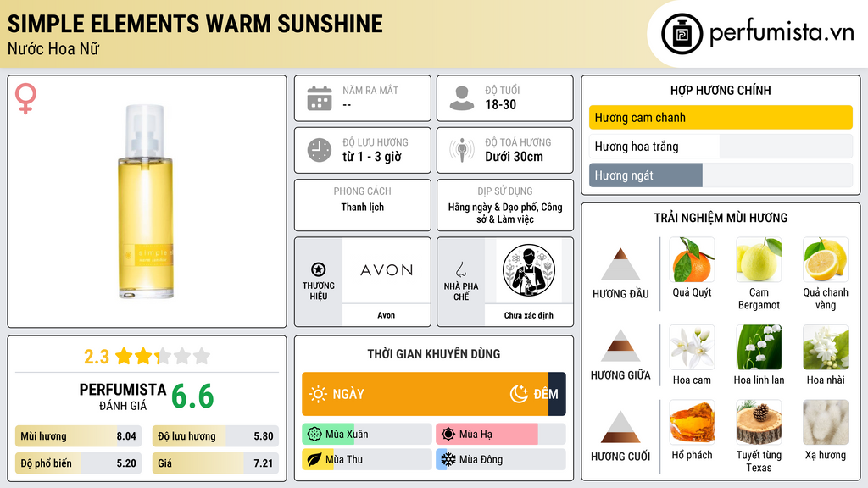This screenshot has width=868, height=488.
Task: Click the moon icon next to Đêm
Action: pyautogui.click(x=519, y=394)
